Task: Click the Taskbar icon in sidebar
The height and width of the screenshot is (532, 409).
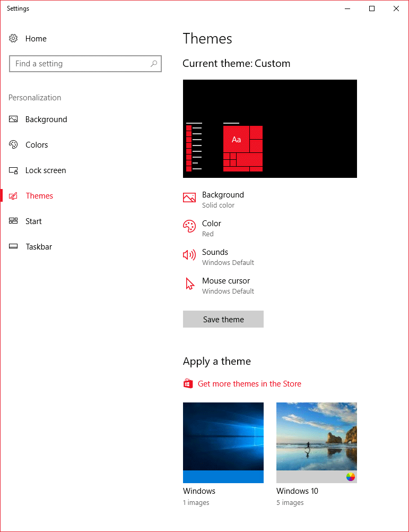Action: pos(13,246)
